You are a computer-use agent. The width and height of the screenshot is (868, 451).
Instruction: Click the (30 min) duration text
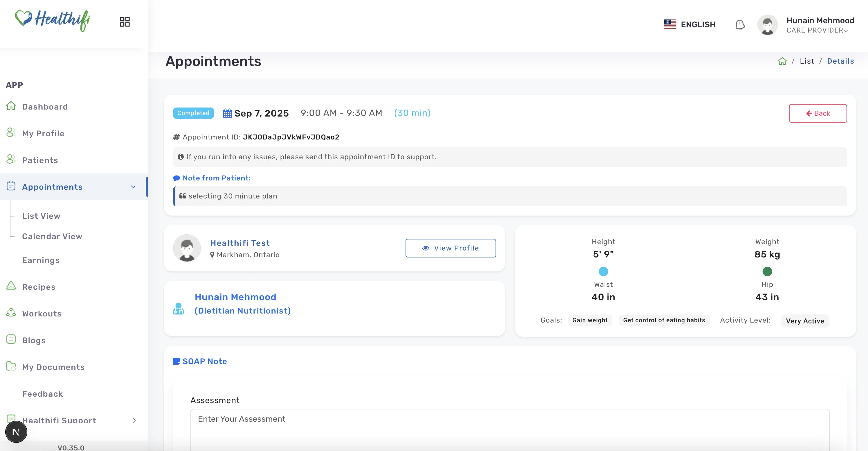pyautogui.click(x=412, y=113)
